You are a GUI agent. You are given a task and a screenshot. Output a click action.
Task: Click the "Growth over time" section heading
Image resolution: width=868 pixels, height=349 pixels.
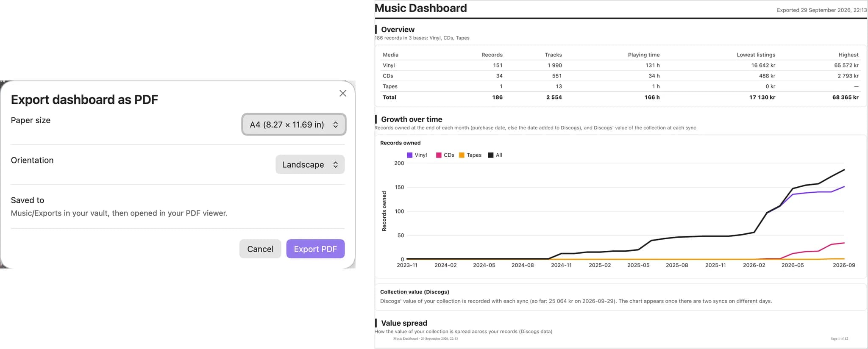tap(412, 119)
